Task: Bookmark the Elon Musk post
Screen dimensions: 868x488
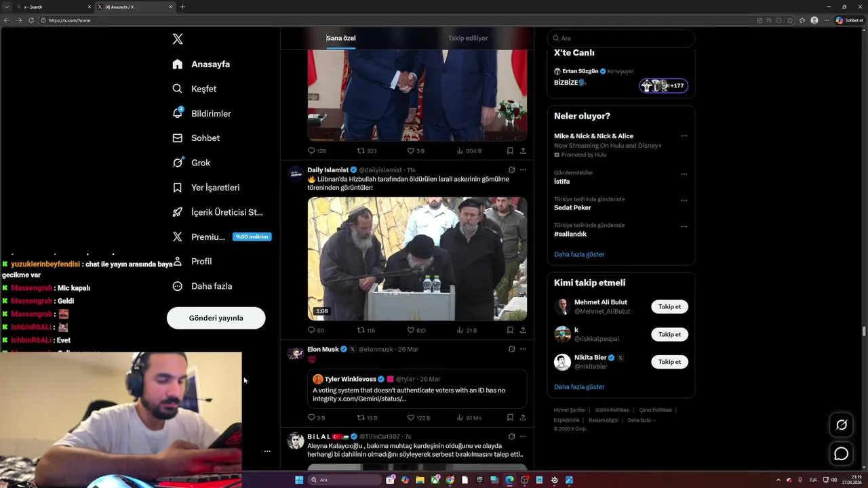Action: coord(510,418)
